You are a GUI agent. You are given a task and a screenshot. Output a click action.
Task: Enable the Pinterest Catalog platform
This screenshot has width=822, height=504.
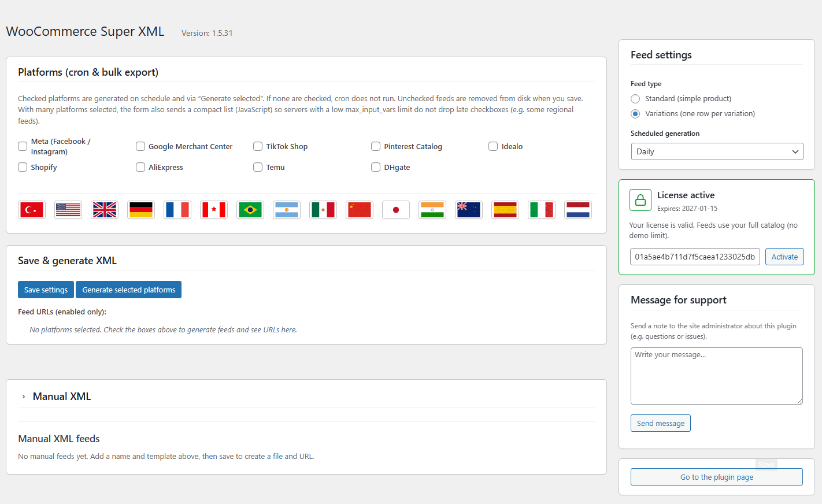376,146
